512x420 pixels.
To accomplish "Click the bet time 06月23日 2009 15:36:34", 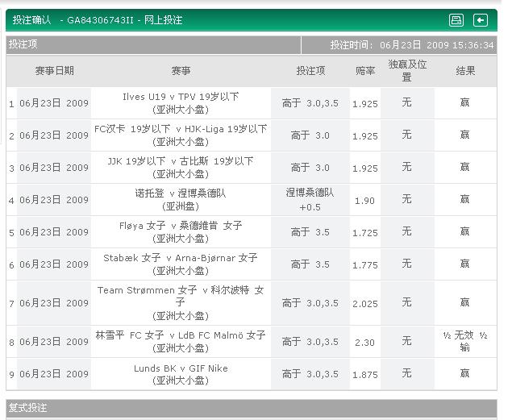I will pyautogui.click(x=437, y=45).
